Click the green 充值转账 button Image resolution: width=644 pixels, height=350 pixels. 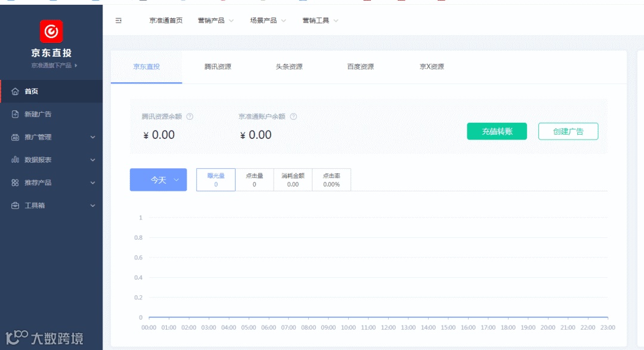pyautogui.click(x=497, y=131)
